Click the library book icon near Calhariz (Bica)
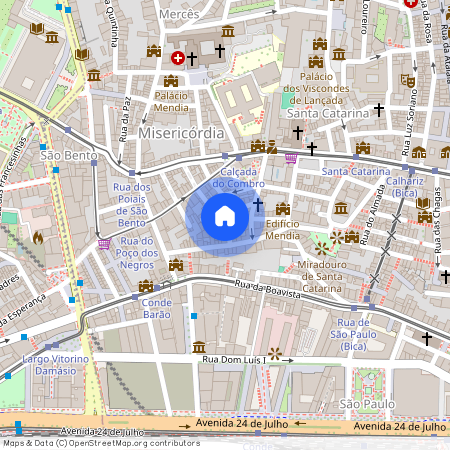Image resolution: width=450 pixels, height=450 pixels. click(x=423, y=203)
